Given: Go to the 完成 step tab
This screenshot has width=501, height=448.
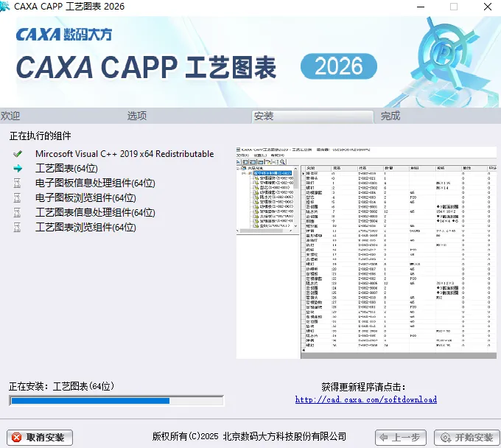Looking at the screenshot, I should tap(390, 116).
